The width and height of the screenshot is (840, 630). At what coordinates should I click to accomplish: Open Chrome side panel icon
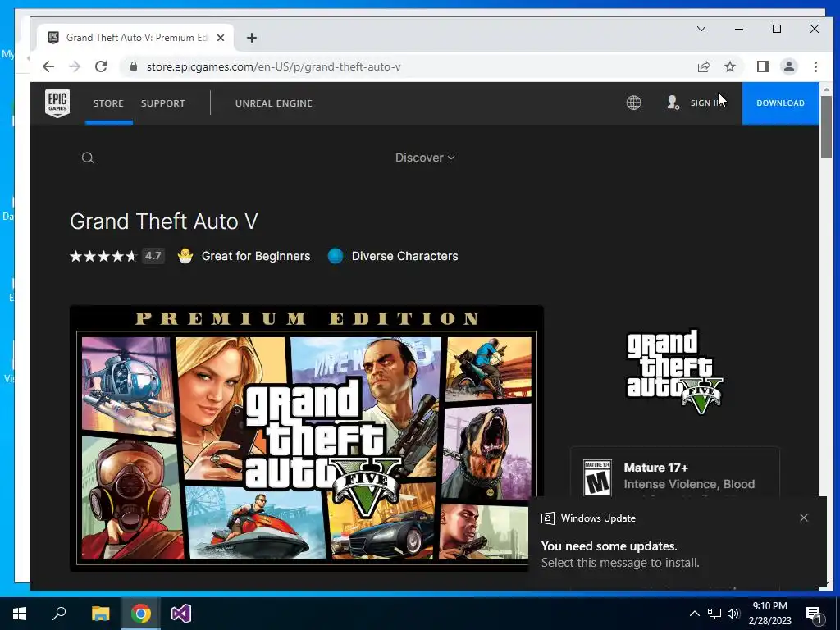click(763, 66)
